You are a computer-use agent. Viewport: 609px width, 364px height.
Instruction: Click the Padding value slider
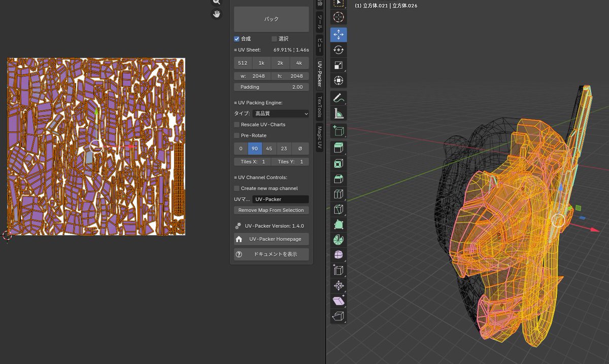(271, 87)
